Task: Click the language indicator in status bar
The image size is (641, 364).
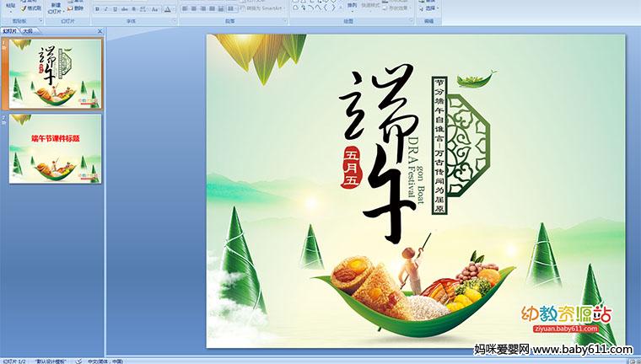Action: [105, 360]
